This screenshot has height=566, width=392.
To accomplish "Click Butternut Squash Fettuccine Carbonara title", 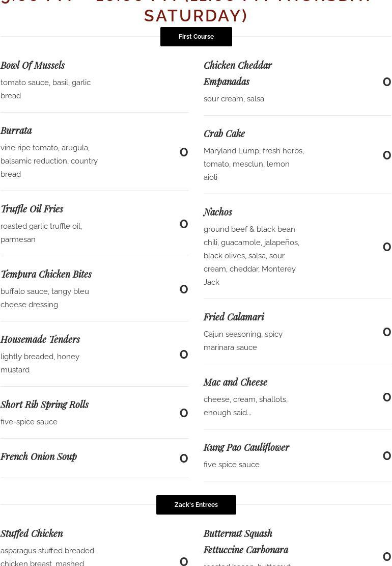I will (x=246, y=542).
